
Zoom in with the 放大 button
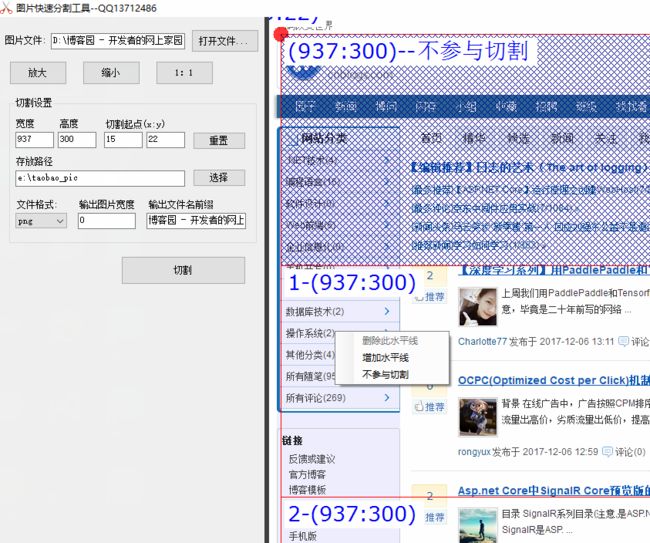tap(38, 73)
